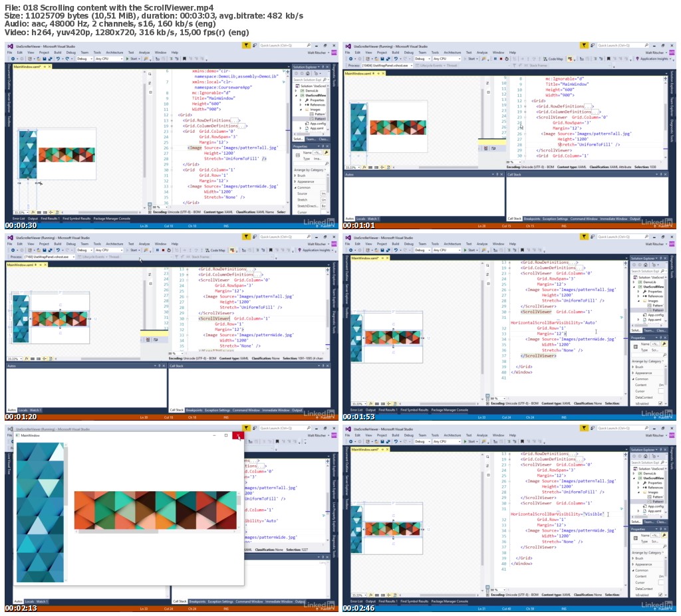Click the Restart icon in the 00:01:01 debug toolbar
This screenshot has width=681, height=616.
tap(506, 58)
